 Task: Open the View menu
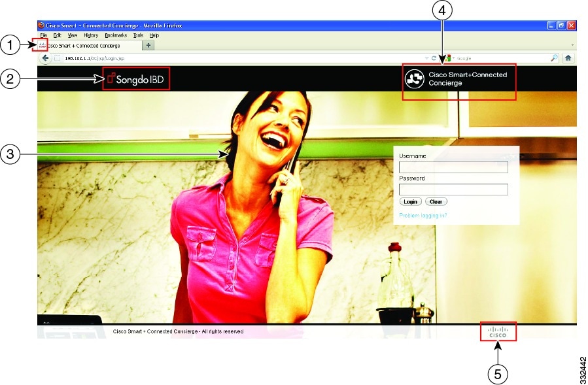click(x=73, y=35)
